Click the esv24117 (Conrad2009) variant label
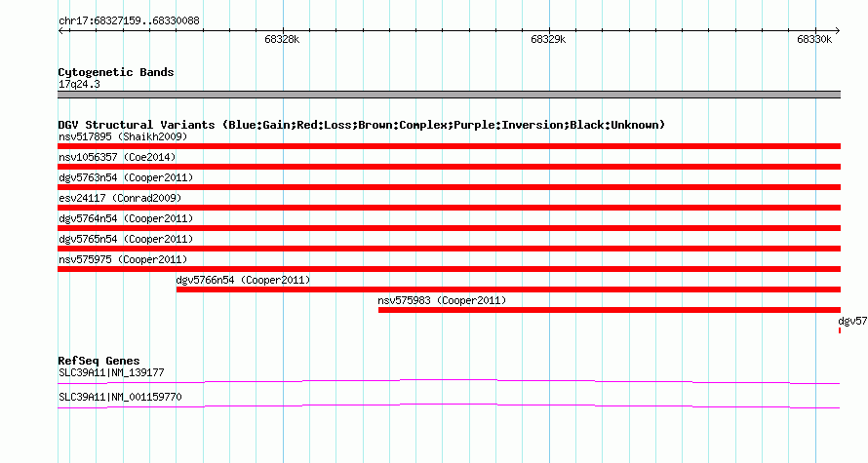Screen dimensions: 868x463 pyautogui.click(x=120, y=198)
